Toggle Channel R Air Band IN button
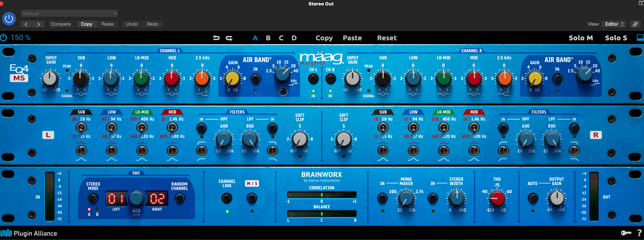The height and width of the screenshot is (240, 644). [x=557, y=78]
